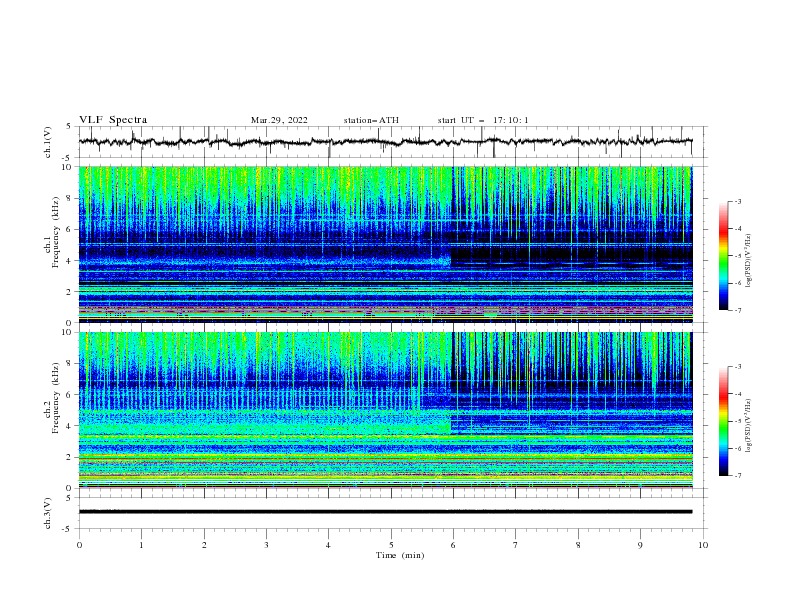Click the "5" volt tick on ch.1(V) axis
792x612 pixels.
click(69, 126)
